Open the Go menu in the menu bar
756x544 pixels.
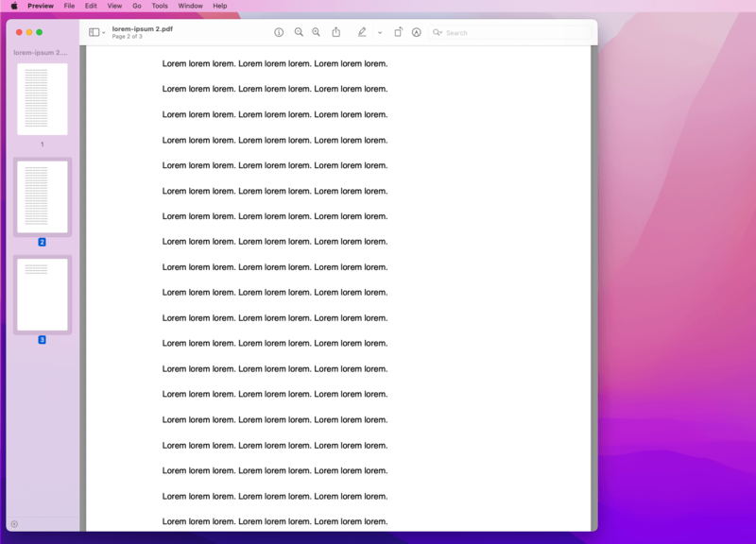click(135, 5)
